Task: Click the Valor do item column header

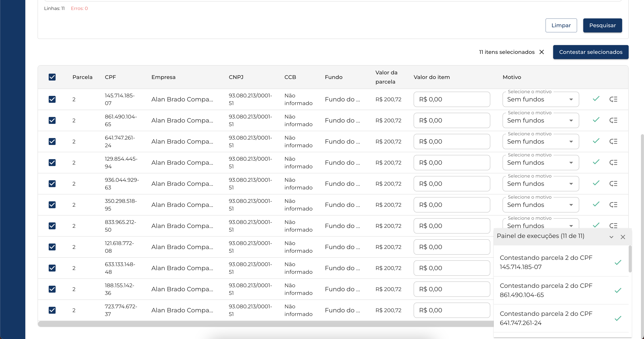Action: [x=431, y=77]
